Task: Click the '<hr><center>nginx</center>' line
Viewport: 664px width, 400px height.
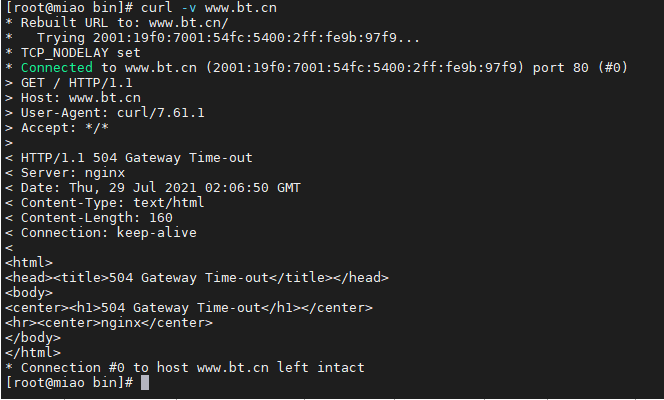Action: tap(109, 323)
